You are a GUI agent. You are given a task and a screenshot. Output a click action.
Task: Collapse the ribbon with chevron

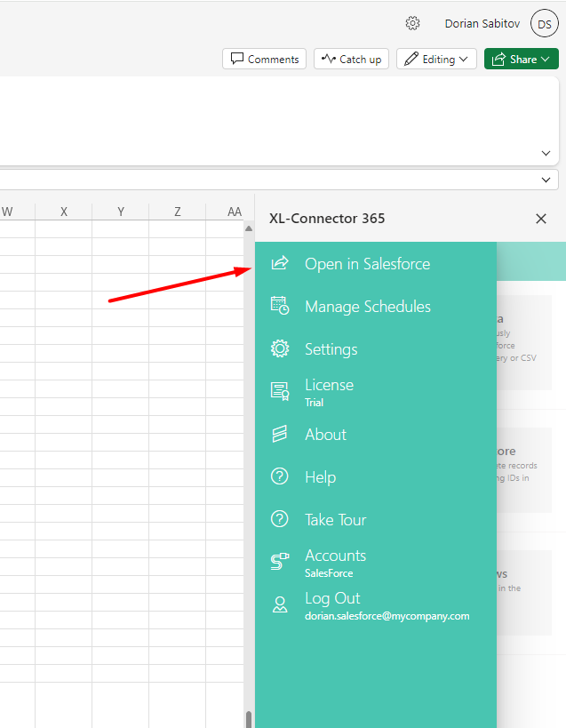546,153
